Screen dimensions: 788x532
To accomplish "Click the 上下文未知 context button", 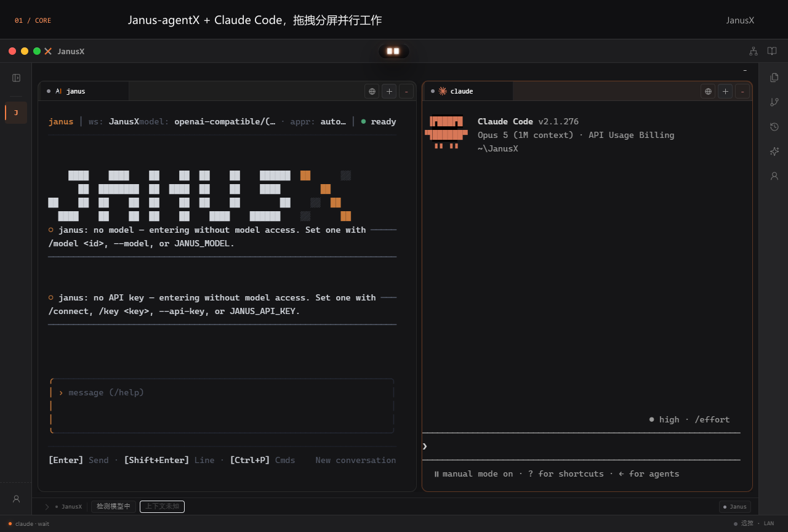I will 162,507.
